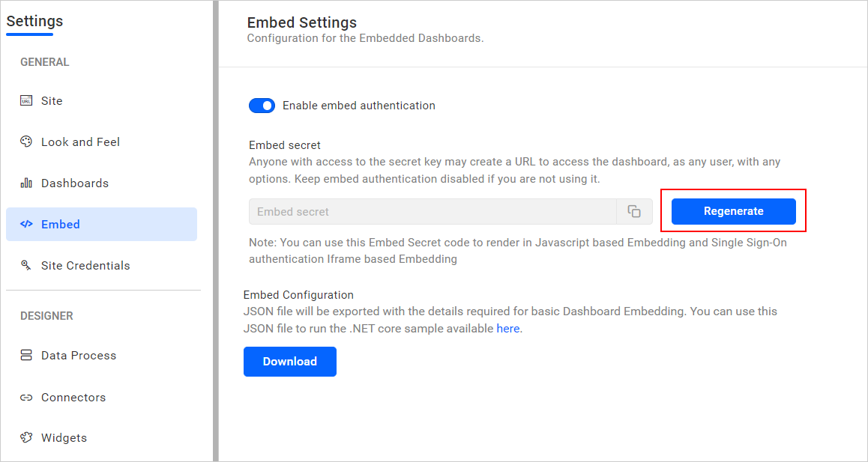Toggle Enable embed authentication switch
Screen dimensions: 868x462
pos(262,106)
